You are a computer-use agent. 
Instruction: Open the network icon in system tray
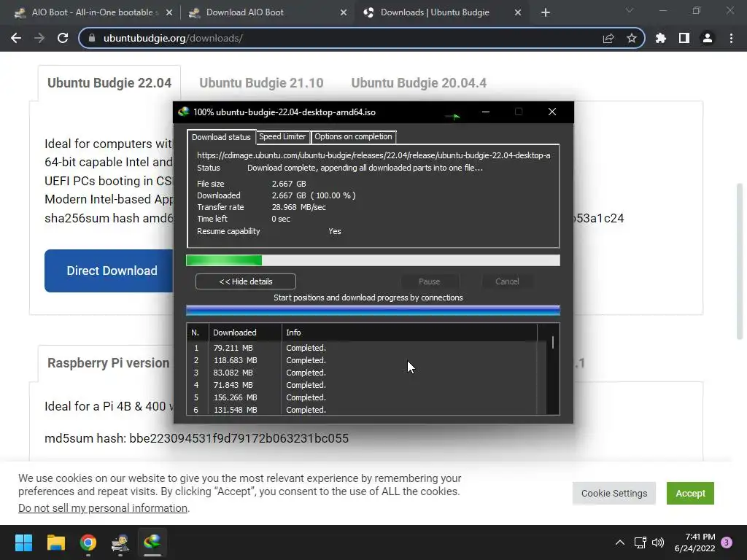click(x=640, y=542)
